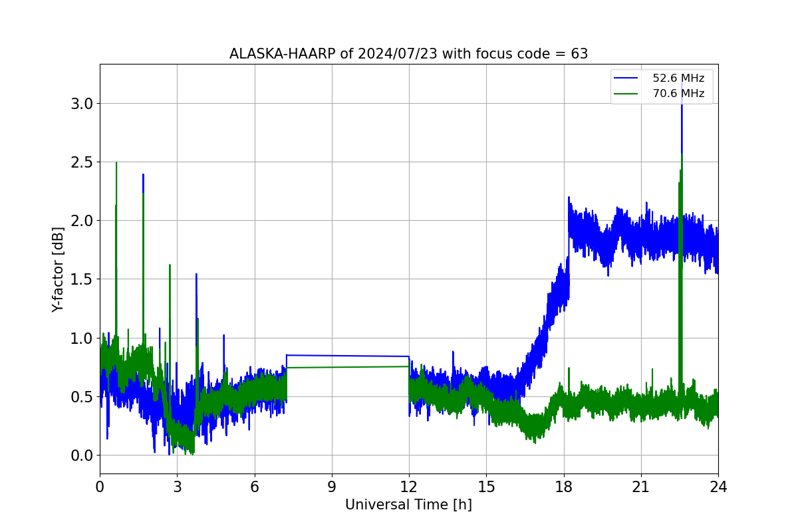
Task: Click the 12 tick on the time axis
Action: tap(409, 487)
